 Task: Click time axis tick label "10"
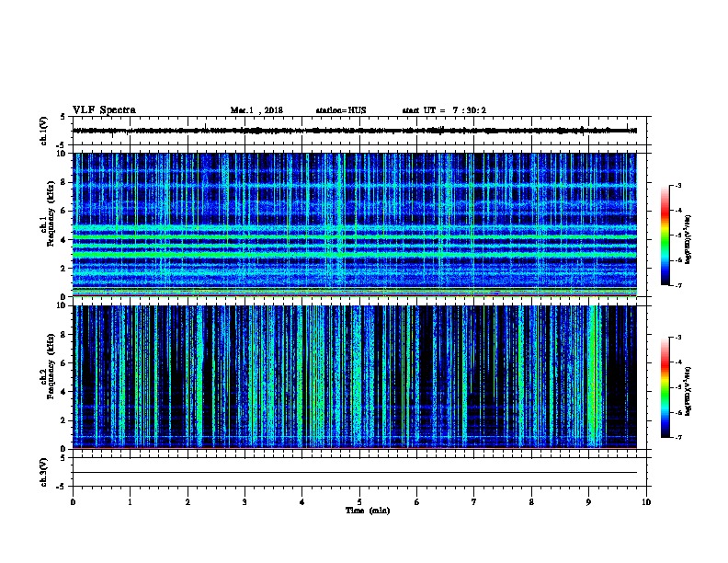646,502
